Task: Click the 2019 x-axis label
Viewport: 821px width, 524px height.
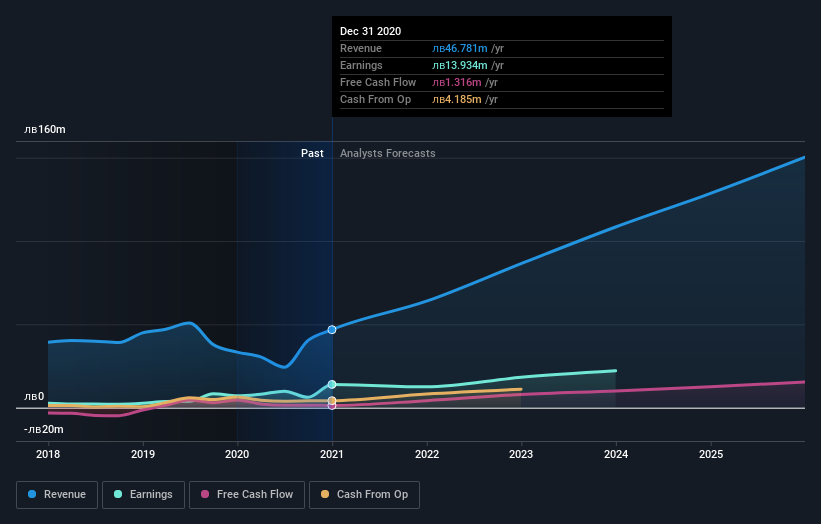Action: (143, 454)
